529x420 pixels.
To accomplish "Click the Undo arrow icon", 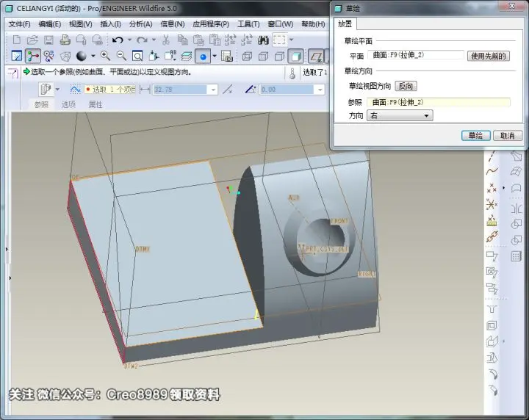I will [118, 40].
